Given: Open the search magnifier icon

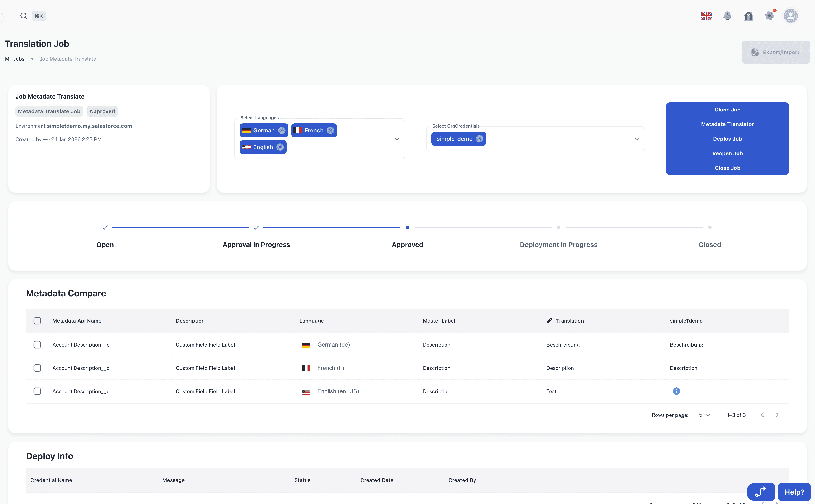Looking at the screenshot, I should pos(23,16).
